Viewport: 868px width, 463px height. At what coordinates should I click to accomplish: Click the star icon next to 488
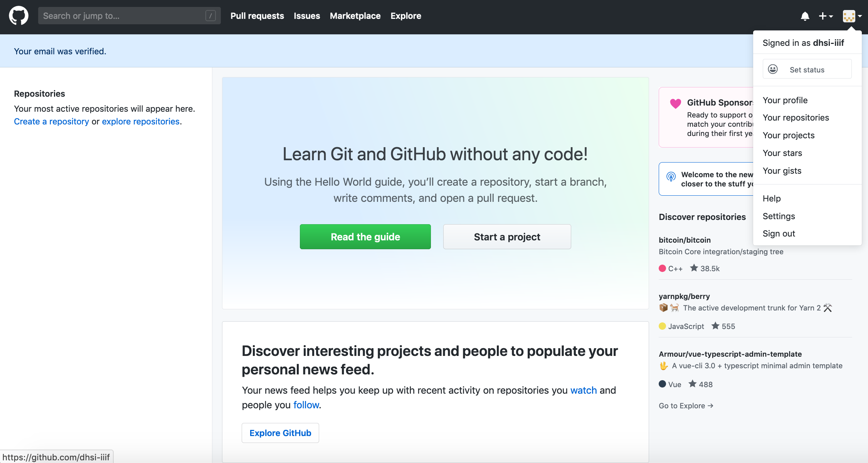(x=693, y=384)
